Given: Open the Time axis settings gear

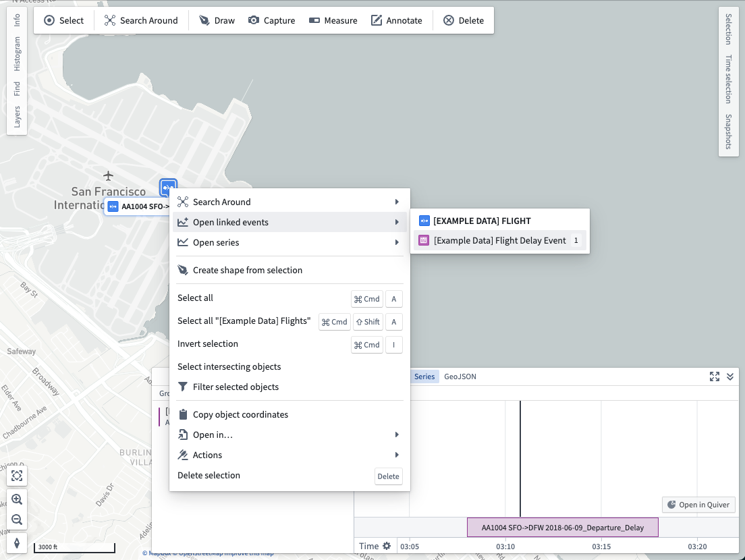Looking at the screenshot, I should (387, 547).
